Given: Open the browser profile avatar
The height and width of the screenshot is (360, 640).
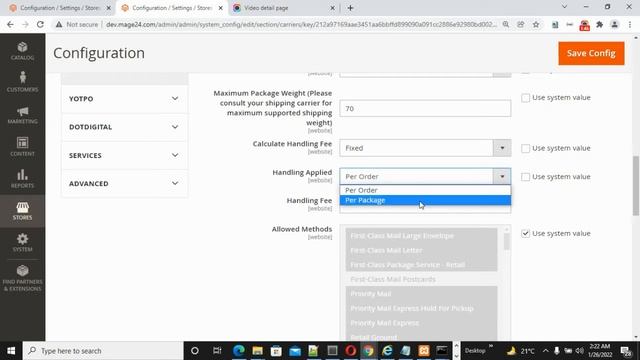Looking at the screenshot, I should coord(614,24).
